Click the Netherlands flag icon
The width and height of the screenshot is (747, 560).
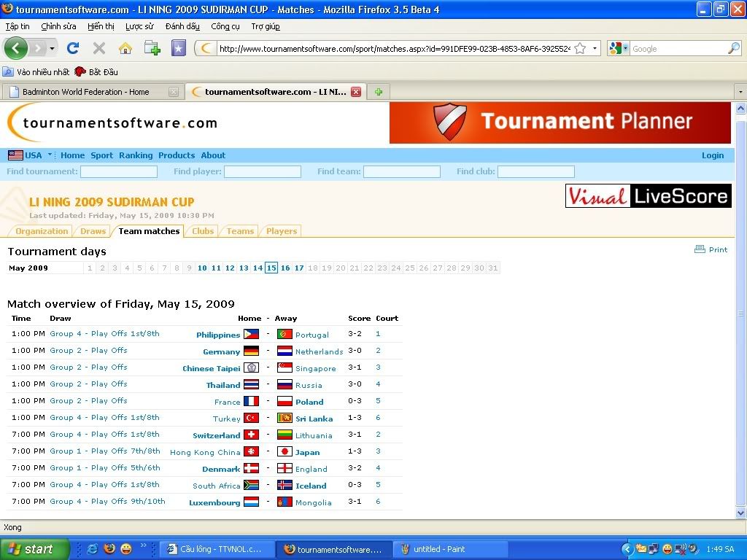pyautogui.click(x=285, y=351)
